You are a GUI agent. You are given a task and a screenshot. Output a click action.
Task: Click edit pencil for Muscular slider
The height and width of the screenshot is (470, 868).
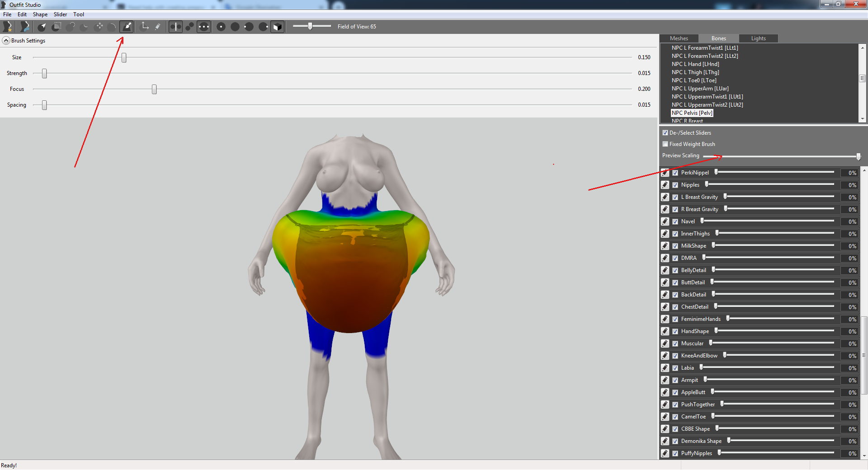[x=665, y=343]
